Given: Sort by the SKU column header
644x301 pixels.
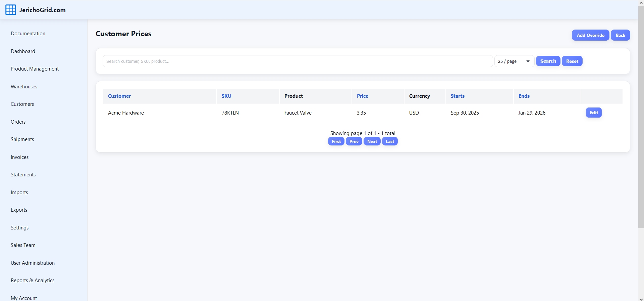Looking at the screenshot, I should [x=226, y=96].
